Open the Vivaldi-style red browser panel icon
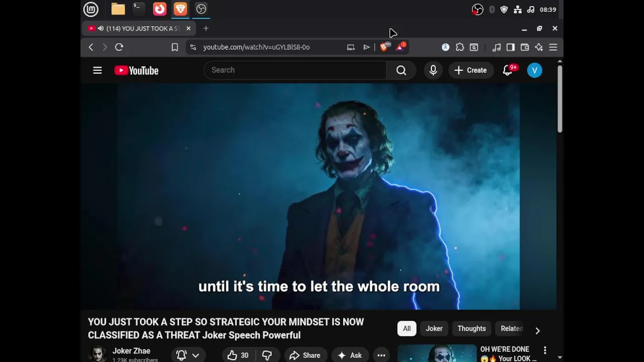This screenshot has width=644, height=362. click(x=159, y=9)
